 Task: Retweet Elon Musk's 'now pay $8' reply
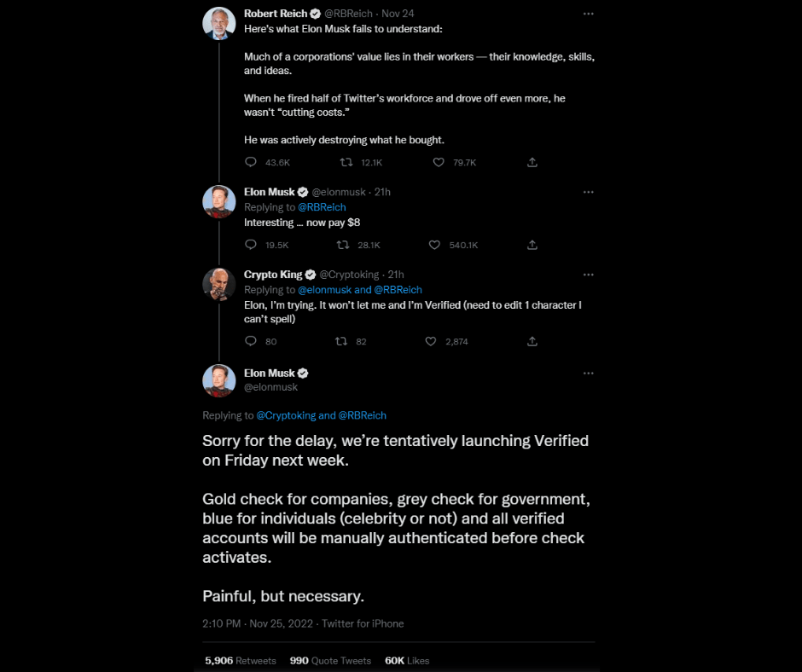343,245
